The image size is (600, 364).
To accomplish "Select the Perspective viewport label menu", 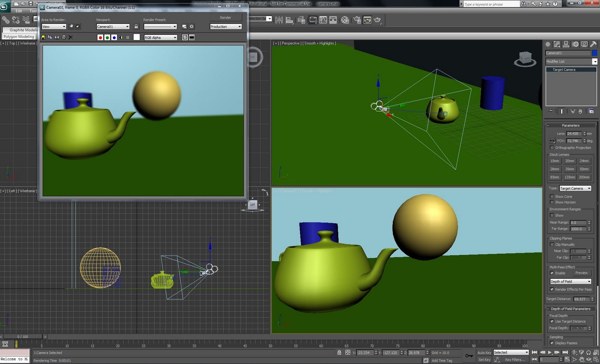I will (290, 43).
